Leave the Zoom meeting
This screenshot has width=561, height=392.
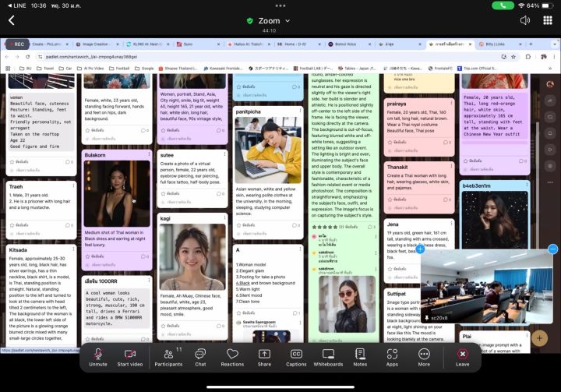click(462, 357)
